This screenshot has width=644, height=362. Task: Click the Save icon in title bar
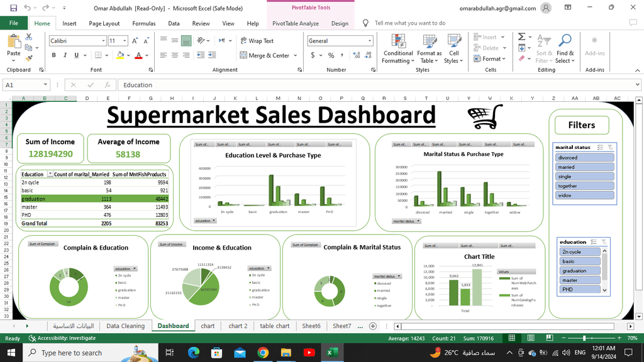(x=14, y=8)
